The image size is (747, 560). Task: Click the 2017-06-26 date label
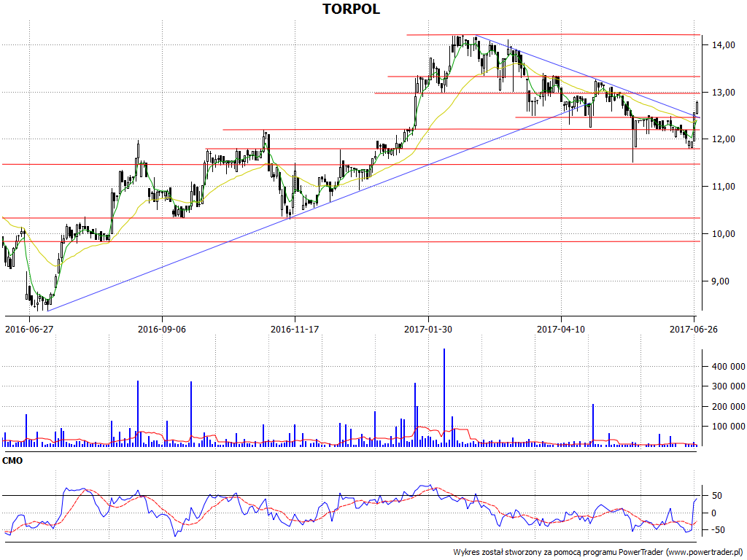(694, 329)
